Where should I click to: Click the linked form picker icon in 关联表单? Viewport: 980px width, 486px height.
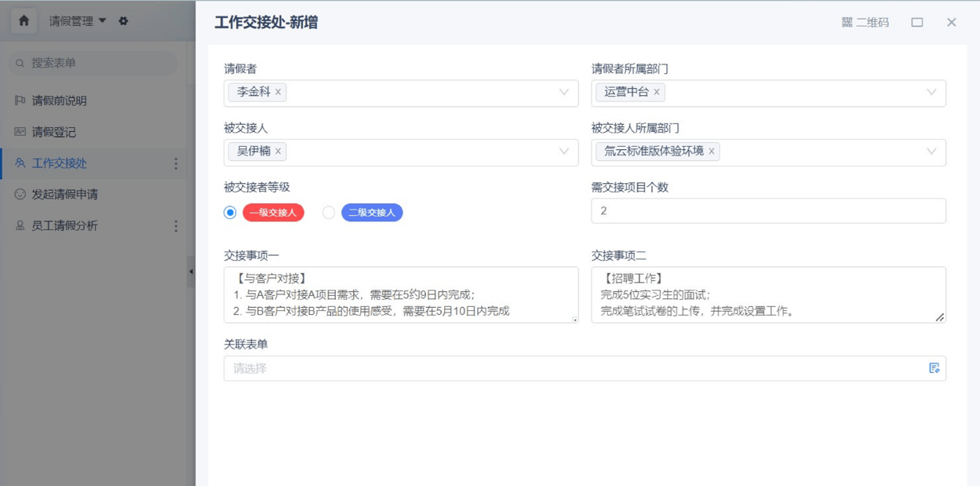(x=934, y=368)
